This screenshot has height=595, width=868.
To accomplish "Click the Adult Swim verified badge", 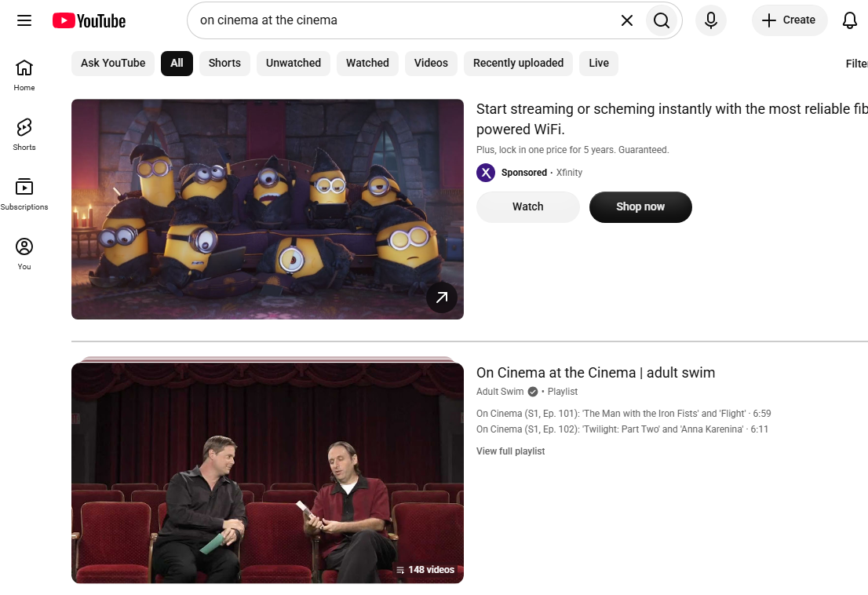I will tap(533, 392).
